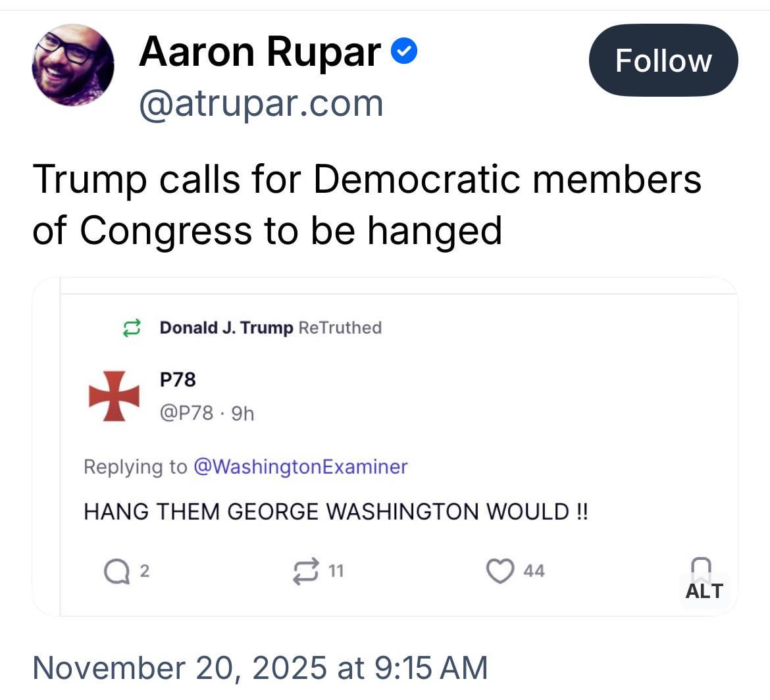Open Aaron Rupar's profile avatar

72,64
